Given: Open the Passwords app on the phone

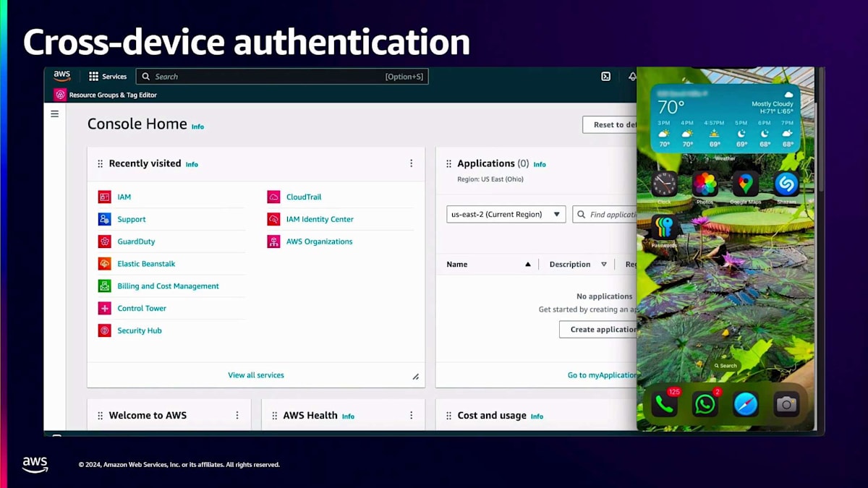Looking at the screenshot, I should pos(664,228).
